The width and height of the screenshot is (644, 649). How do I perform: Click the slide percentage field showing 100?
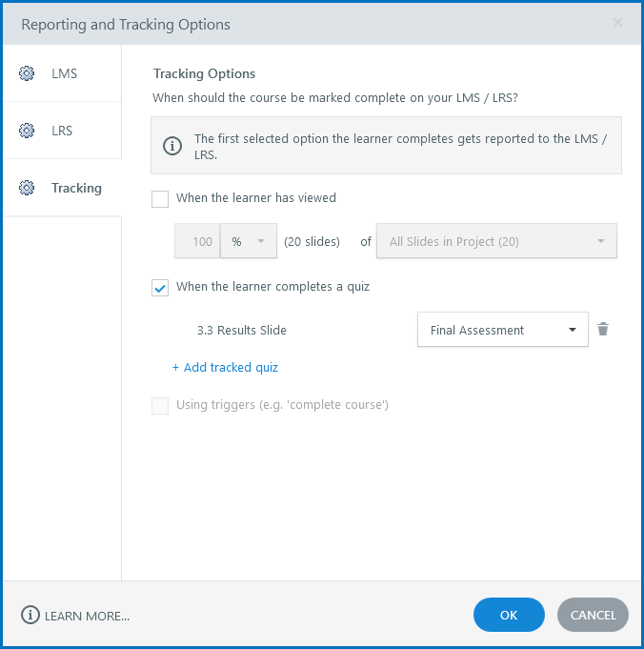coord(198,242)
